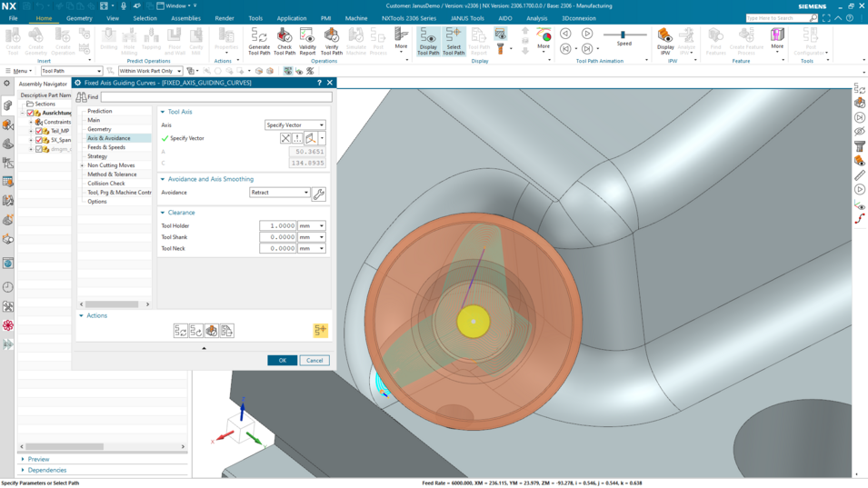Viewport: 868px width, 488px height.
Task: Toggle Display Tool Path
Action: click(428, 42)
